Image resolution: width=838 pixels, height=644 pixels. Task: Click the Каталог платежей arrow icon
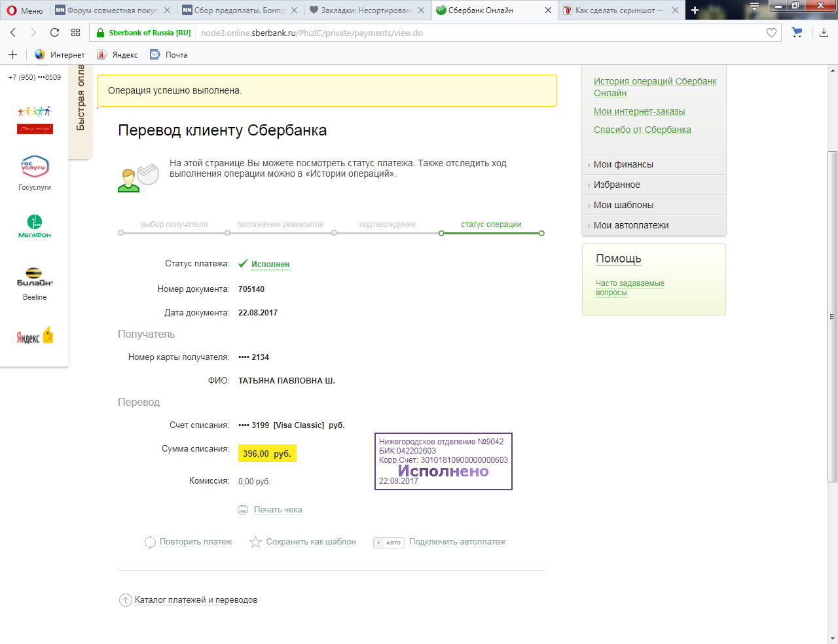tap(125, 600)
